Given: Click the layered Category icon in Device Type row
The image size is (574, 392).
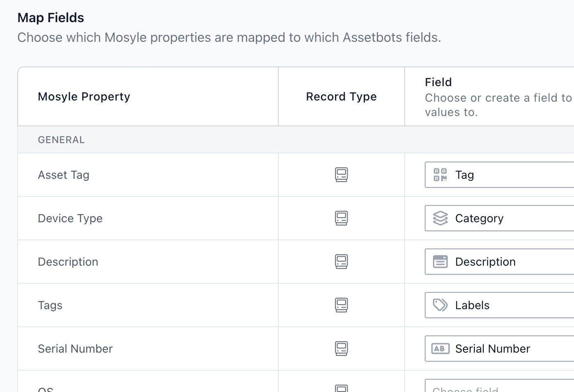Looking at the screenshot, I should [440, 218].
